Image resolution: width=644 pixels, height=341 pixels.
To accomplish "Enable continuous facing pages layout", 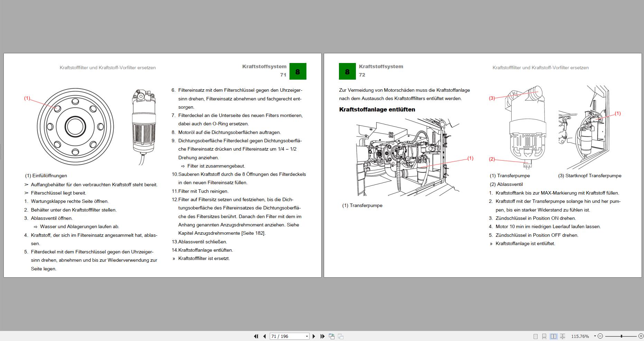I will (563, 336).
